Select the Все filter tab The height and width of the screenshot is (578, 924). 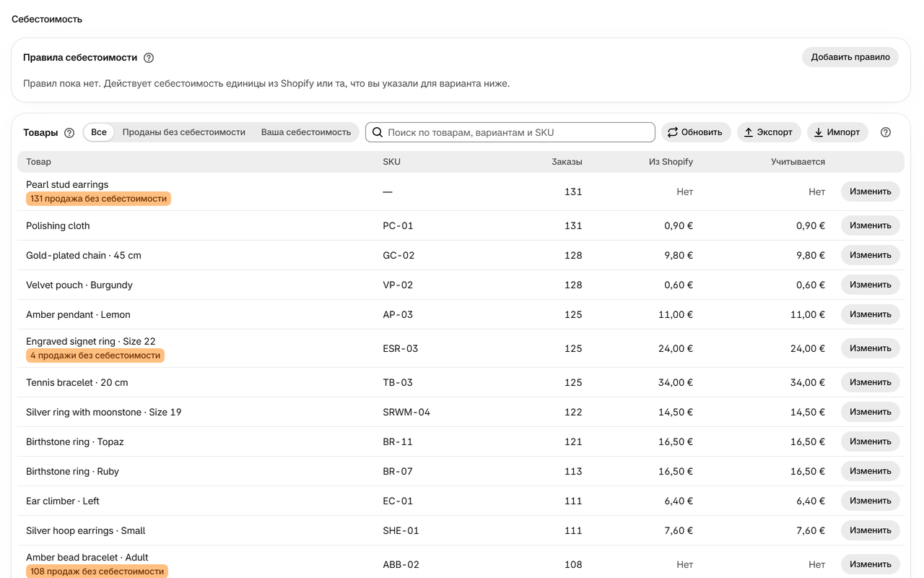pos(99,132)
